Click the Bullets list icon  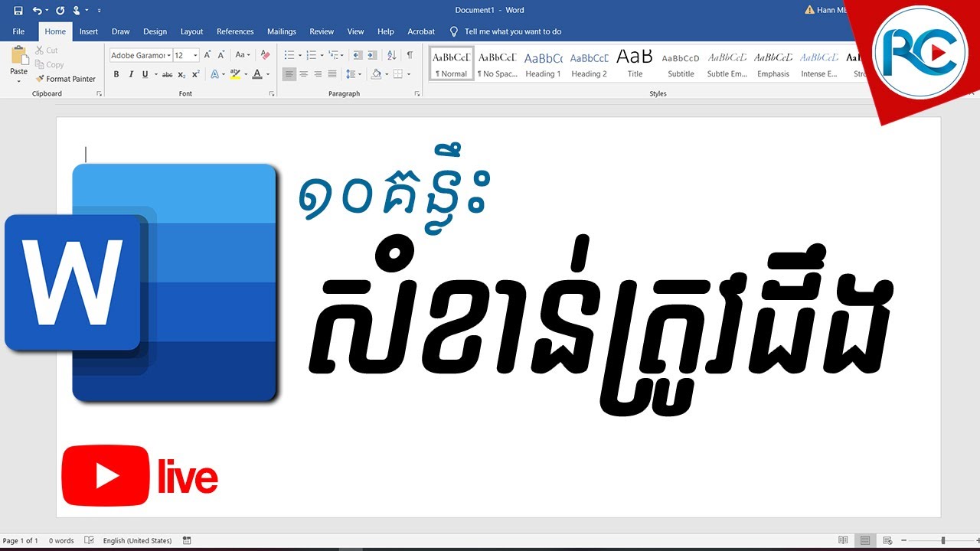289,55
